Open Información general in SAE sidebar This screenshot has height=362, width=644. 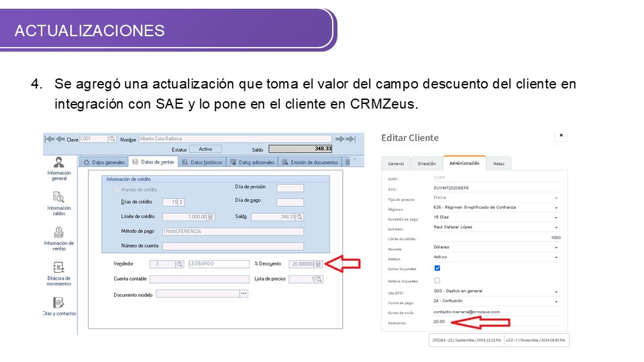pyautogui.click(x=59, y=169)
